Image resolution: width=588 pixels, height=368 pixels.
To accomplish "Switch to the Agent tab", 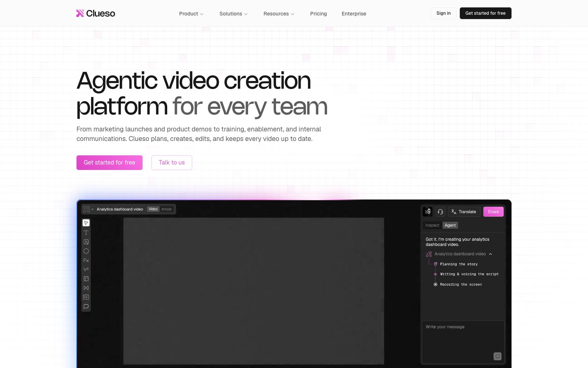I will coord(450,225).
